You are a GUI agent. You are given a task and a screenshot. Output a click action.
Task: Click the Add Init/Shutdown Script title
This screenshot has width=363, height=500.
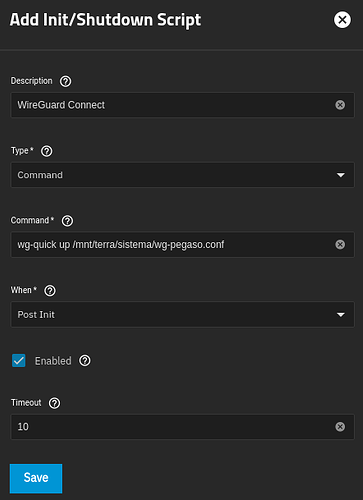coord(105,20)
